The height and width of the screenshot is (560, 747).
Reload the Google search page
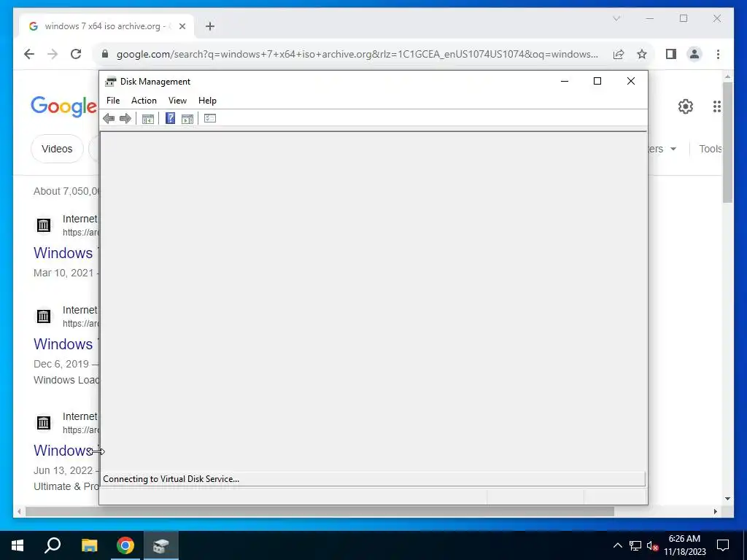coord(76,54)
